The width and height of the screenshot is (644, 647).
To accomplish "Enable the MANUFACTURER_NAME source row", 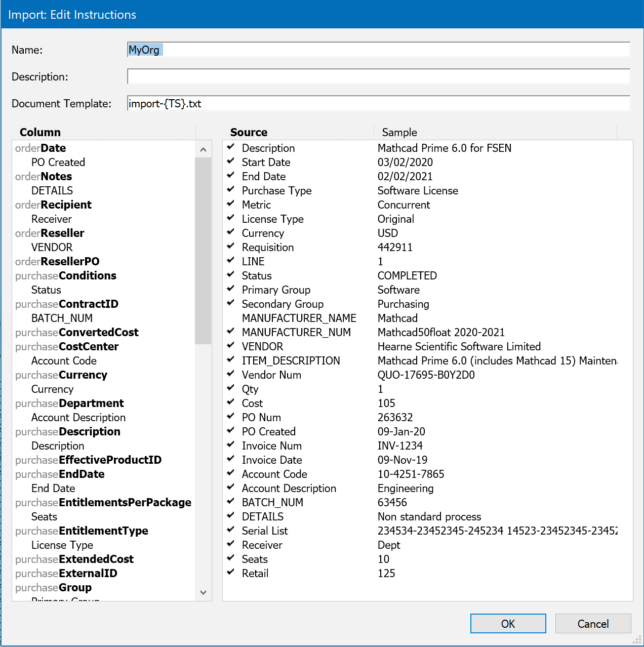I will (x=231, y=318).
